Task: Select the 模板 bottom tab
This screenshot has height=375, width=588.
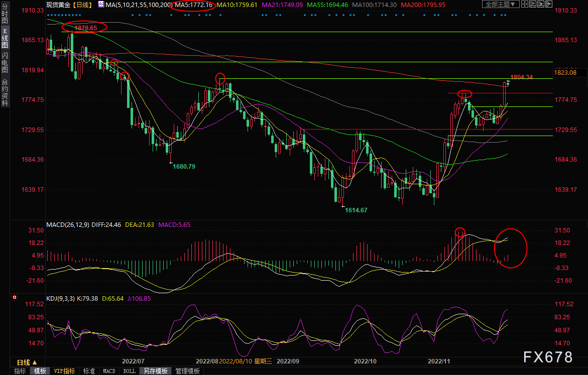Action: [x=40, y=371]
